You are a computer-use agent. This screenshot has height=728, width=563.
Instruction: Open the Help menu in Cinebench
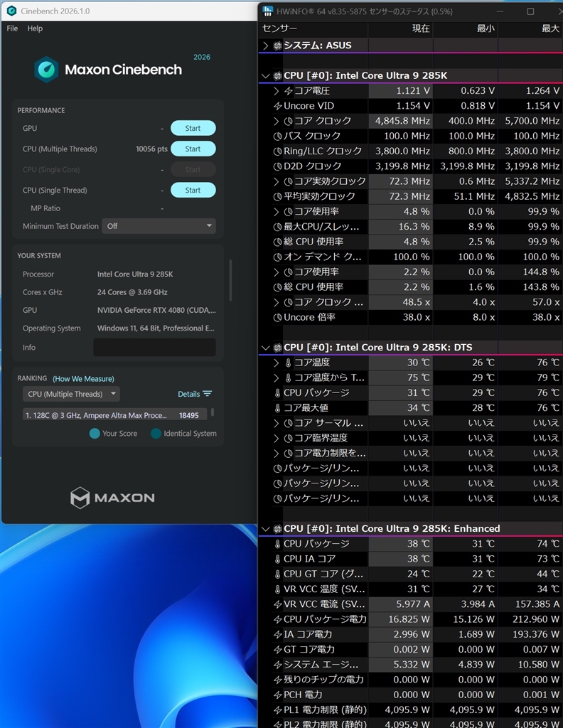[35, 28]
